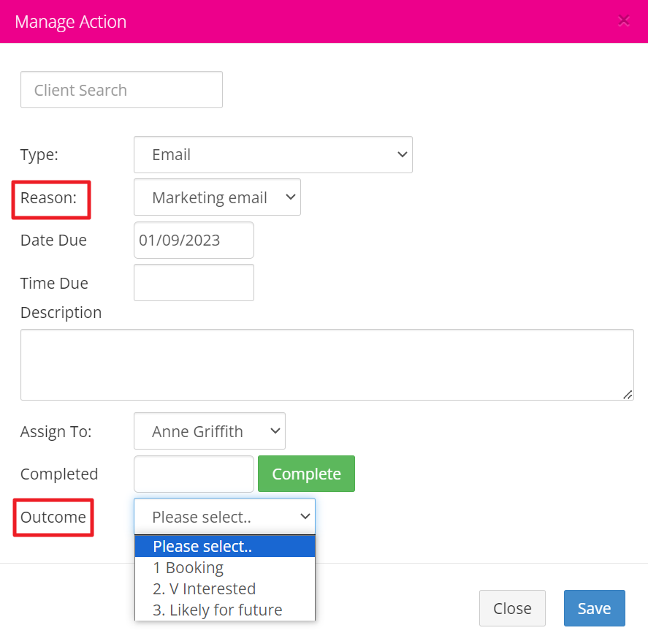Click the Type dropdown chevron arrow
This screenshot has width=648, height=644.
[x=402, y=154]
